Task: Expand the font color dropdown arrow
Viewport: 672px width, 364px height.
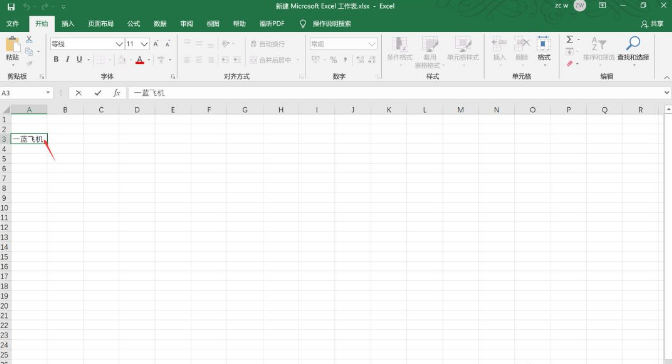Action: click(x=149, y=60)
